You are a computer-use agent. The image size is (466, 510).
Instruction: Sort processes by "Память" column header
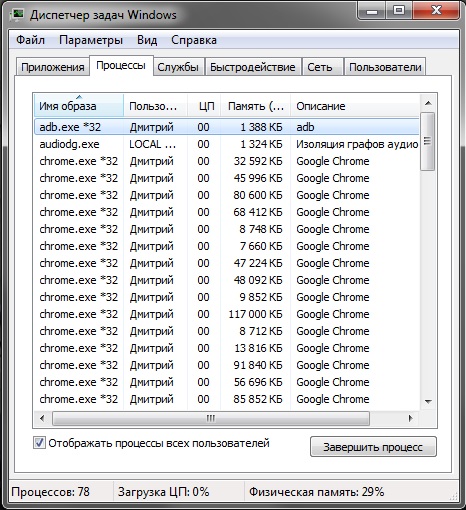(255, 106)
